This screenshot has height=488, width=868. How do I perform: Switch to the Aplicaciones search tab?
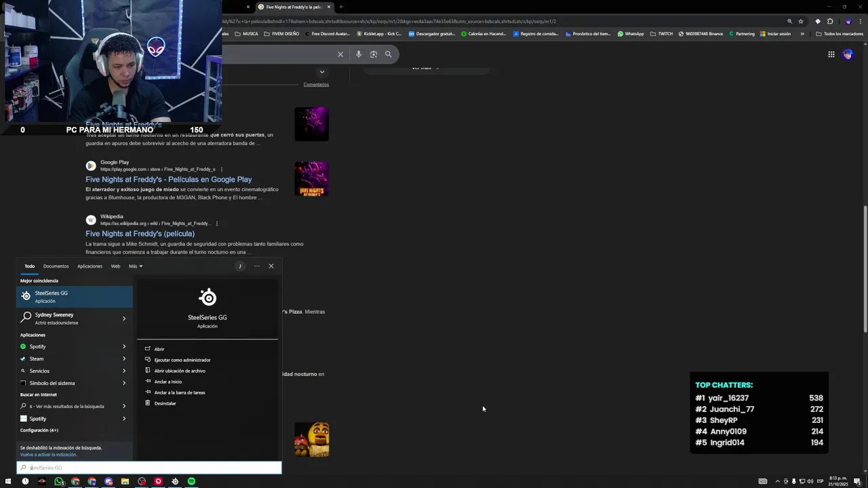click(90, 266)
